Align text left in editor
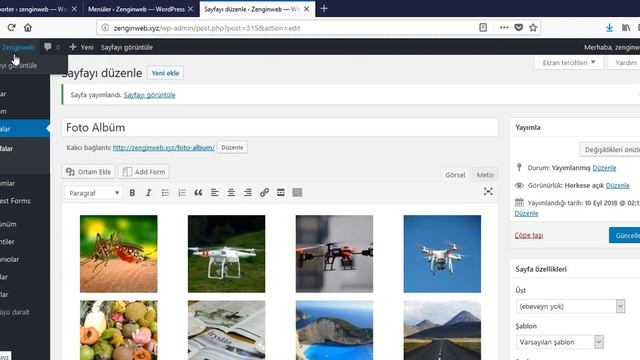 pos(215,193)
